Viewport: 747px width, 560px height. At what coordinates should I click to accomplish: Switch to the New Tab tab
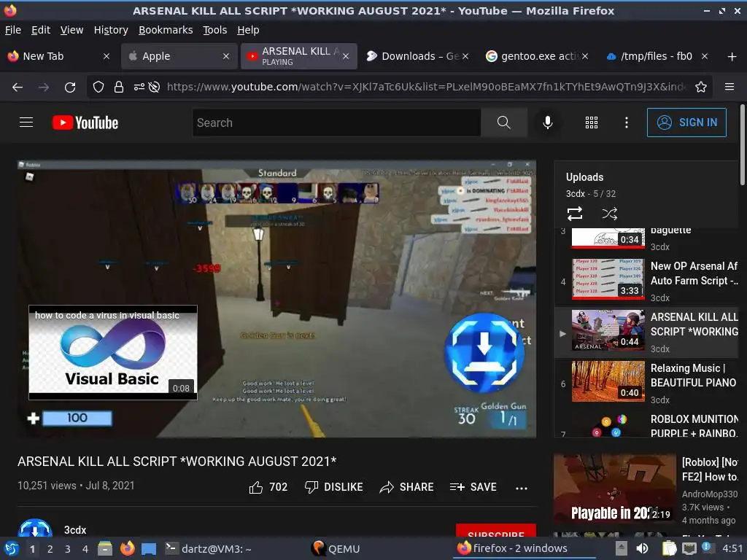[53, 56]
